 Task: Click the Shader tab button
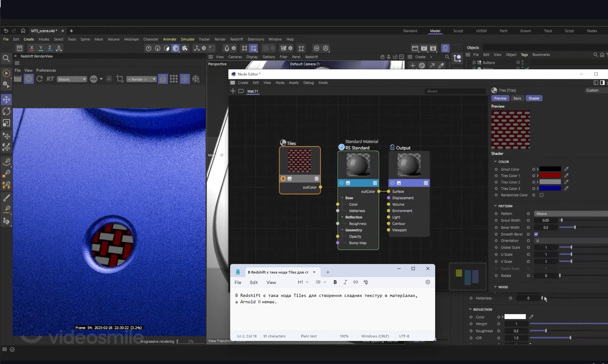(534, 98)
